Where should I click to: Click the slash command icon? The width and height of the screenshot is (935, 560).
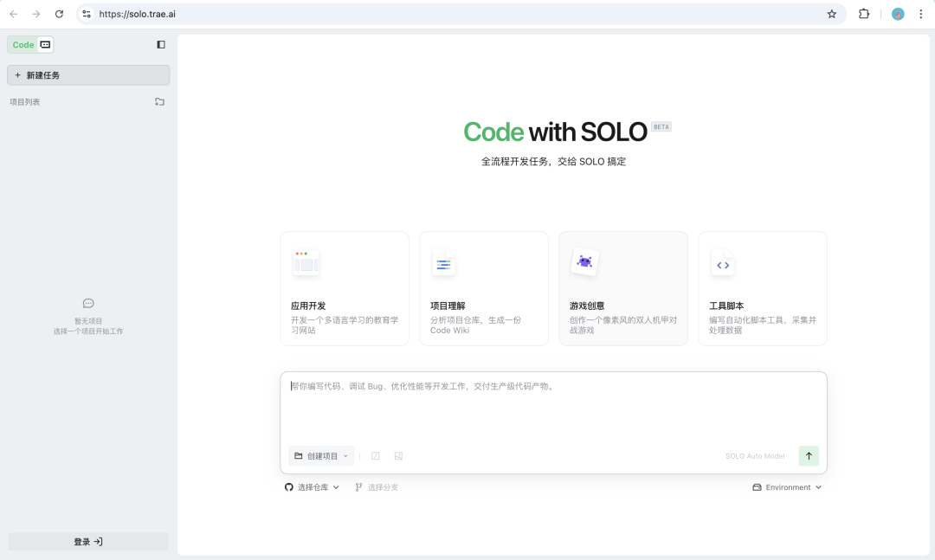pyautogui.click(x=375, y=455)
